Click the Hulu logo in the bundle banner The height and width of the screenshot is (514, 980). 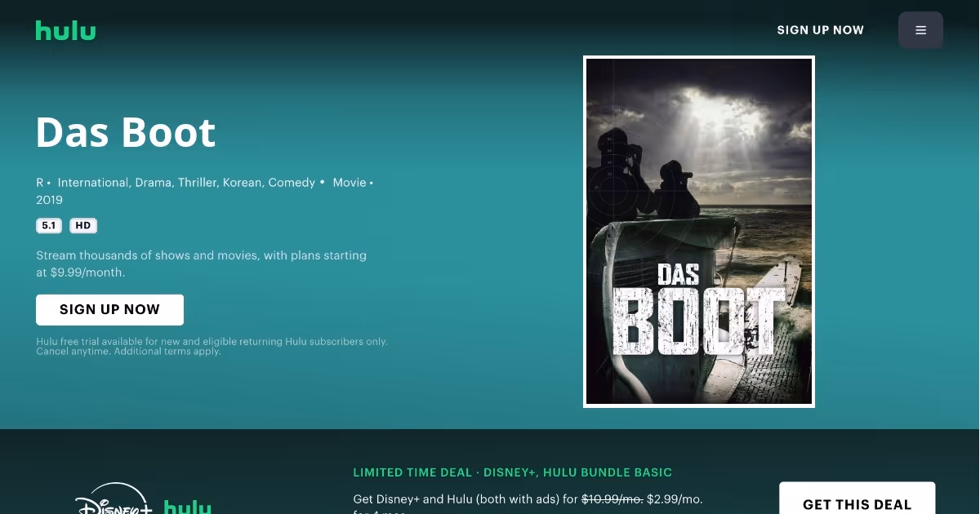tap(188, 507)
